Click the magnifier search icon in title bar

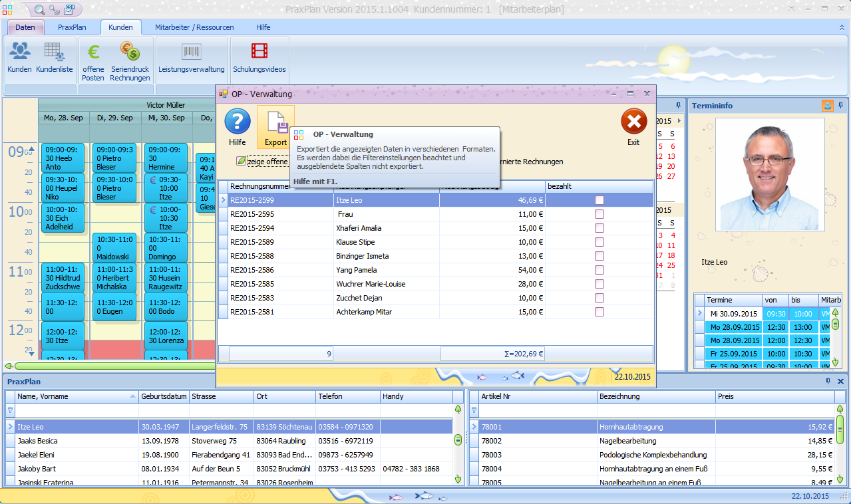[39, 9]
